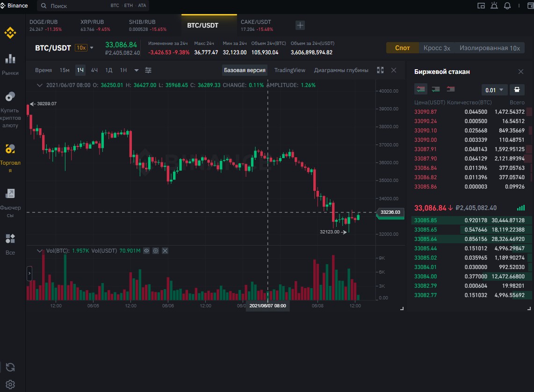Collapse the OHLC info chevron

(39, 85)
